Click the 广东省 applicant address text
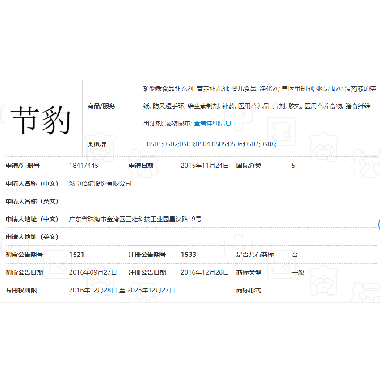 pos(135,219)
